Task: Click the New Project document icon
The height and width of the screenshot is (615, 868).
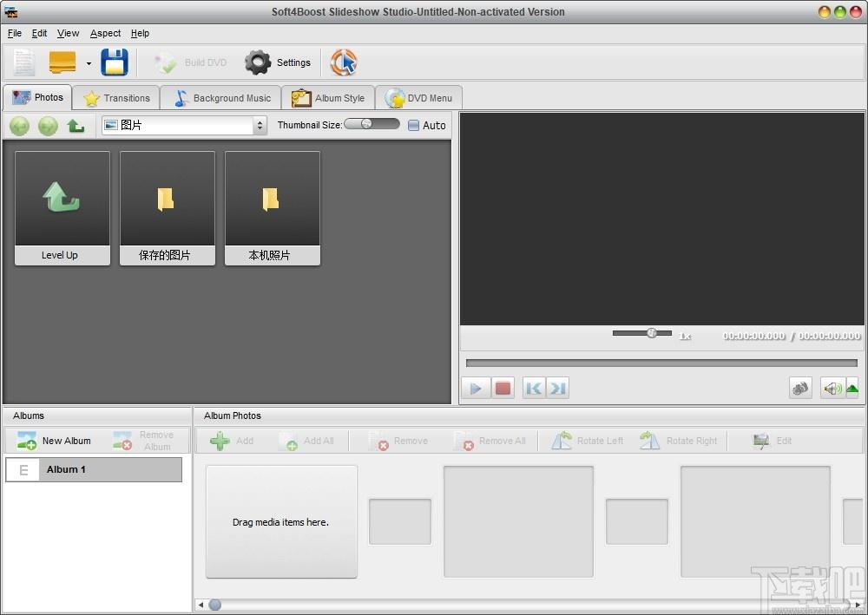Action: pos(23,62)
